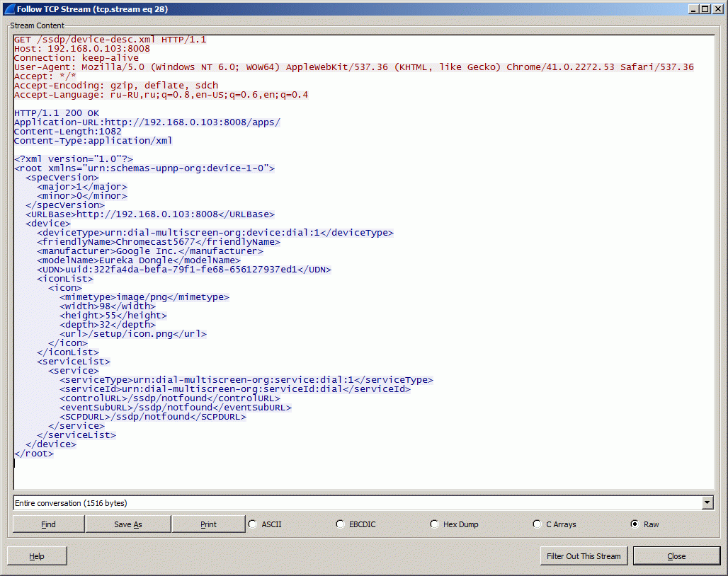Viewport: 728px width, 576px height.
Task: Click the Connection: keep-alive header
Action: (76, 58)
